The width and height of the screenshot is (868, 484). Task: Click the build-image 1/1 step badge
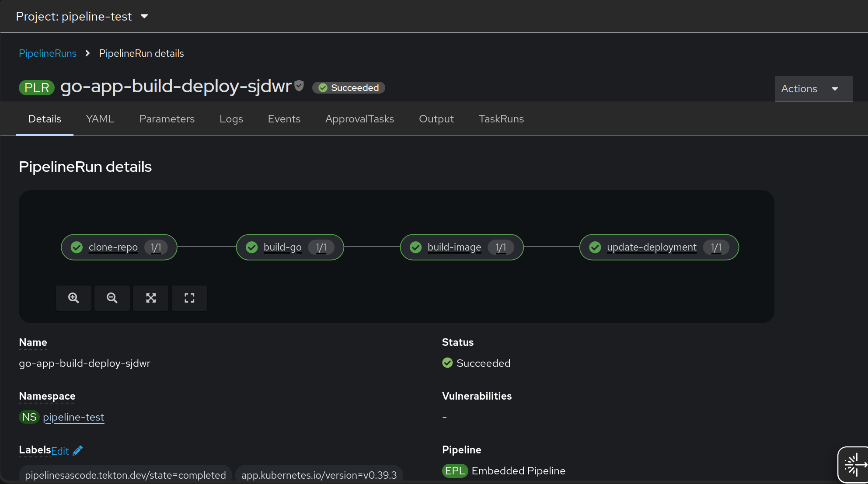501,247
